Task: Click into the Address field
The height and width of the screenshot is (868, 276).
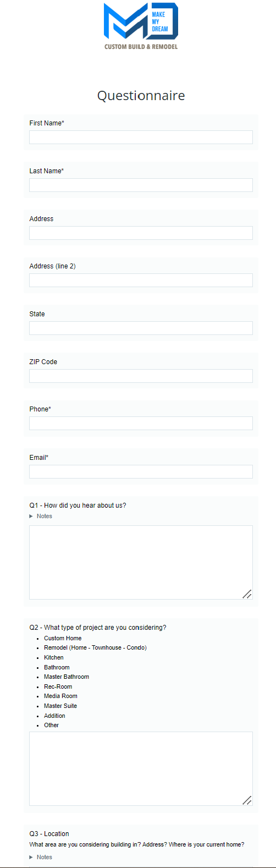Action: coord(141,233)
